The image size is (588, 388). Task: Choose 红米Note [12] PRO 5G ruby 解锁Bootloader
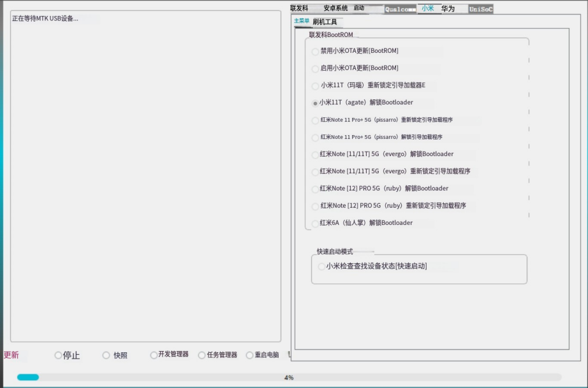point(380,189)
